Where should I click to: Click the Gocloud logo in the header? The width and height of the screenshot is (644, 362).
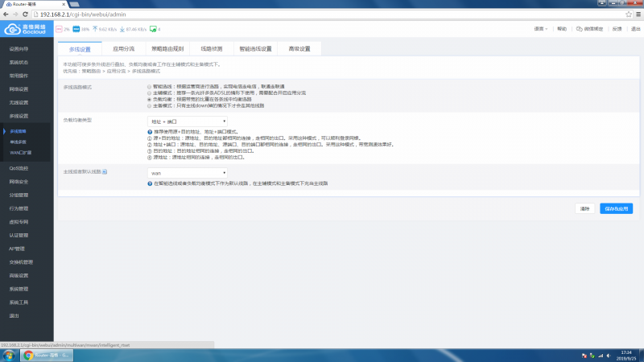click(x=26, y=29)
